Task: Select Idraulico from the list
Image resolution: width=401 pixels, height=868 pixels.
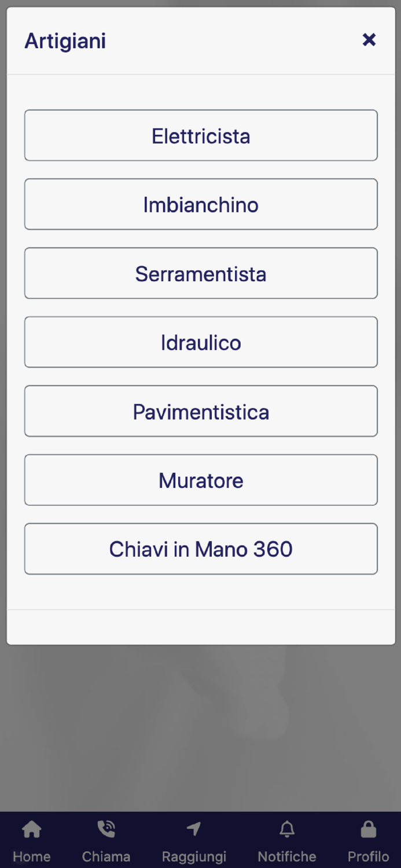Action: (x=200, y=342)
